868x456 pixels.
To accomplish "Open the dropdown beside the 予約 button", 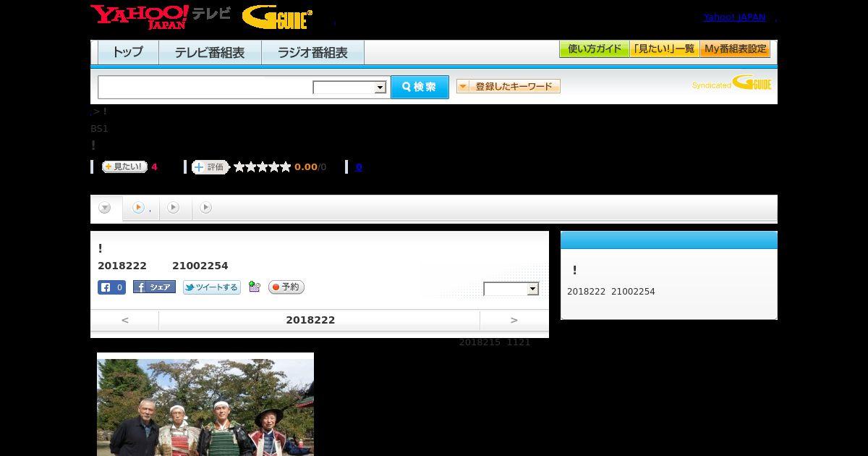I will [x=511, y=289].
